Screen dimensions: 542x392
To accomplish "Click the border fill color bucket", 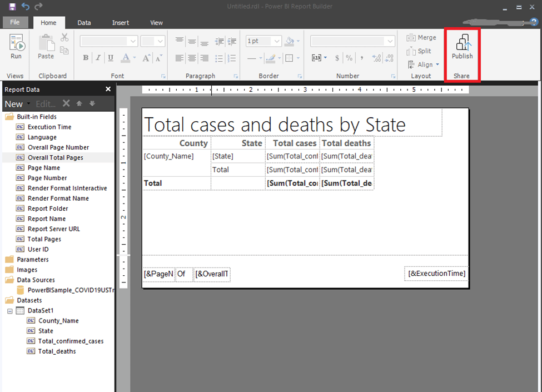I will tap(289, 41).
